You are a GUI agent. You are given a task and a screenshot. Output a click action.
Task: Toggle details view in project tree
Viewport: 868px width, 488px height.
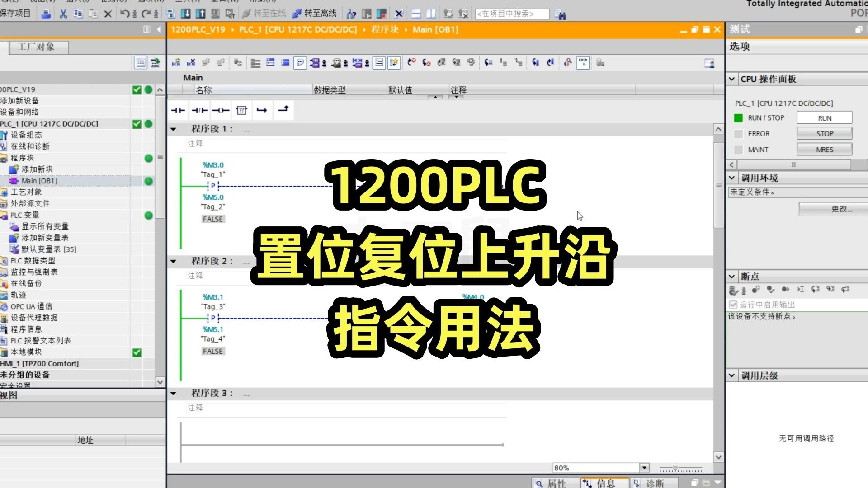pyautogui.click(x=141, y=63)
